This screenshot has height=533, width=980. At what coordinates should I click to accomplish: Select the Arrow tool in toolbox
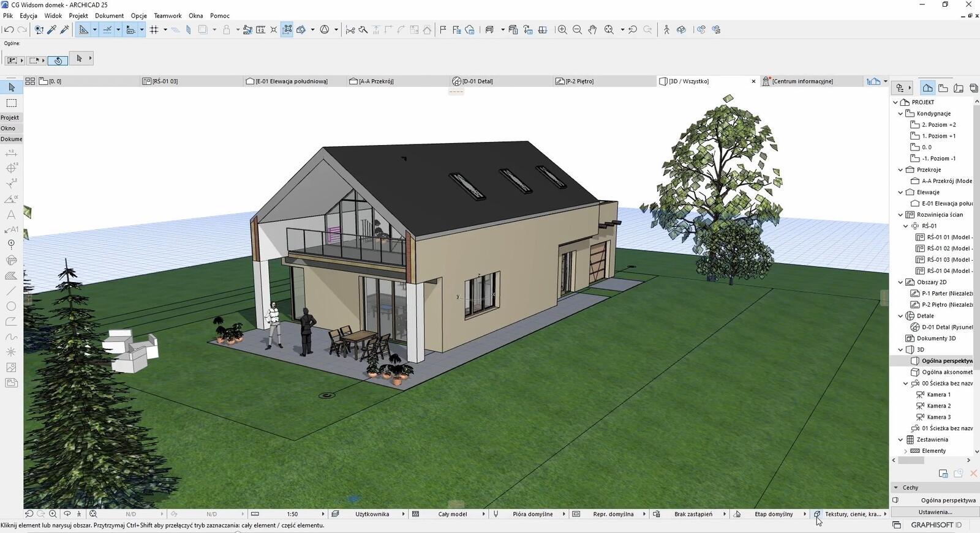[11, 88]
